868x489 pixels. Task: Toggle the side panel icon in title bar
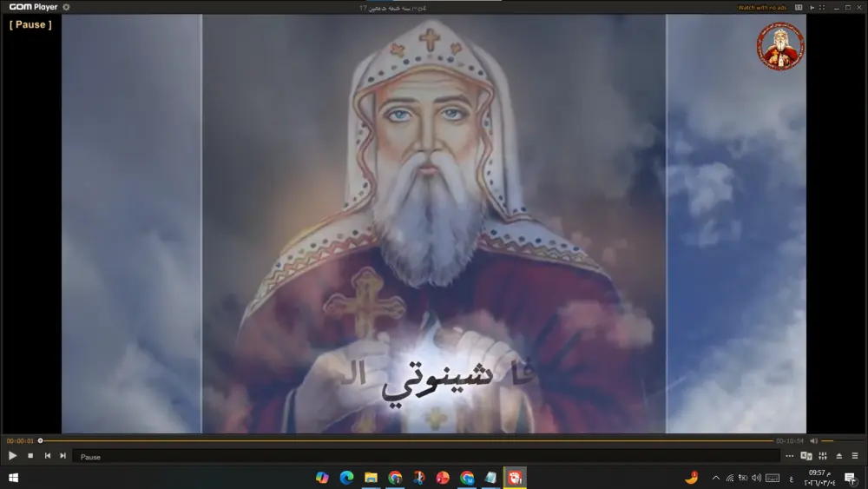coord(799,8)
